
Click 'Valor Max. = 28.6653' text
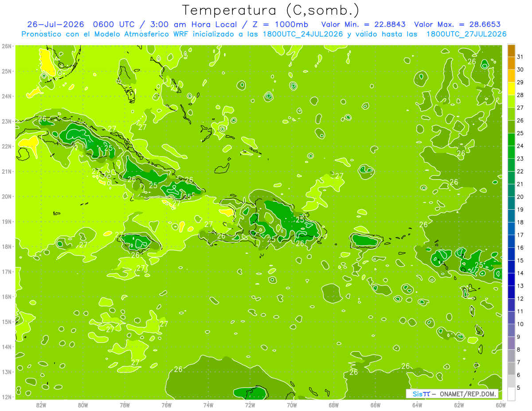458,24
